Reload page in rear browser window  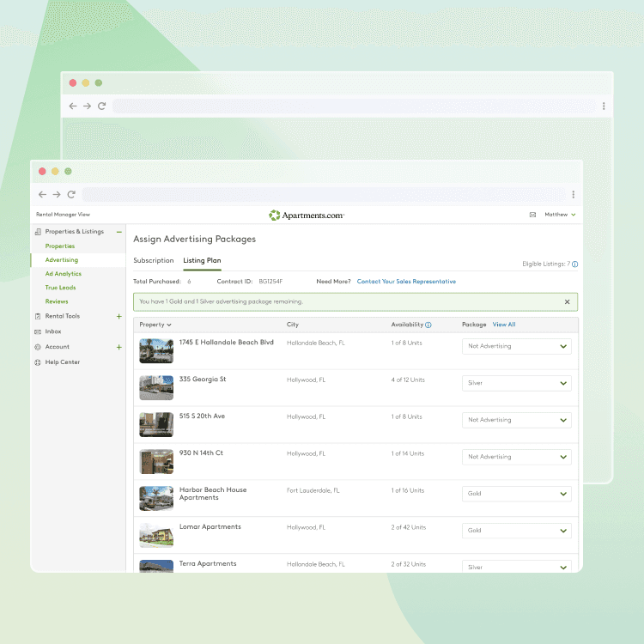[102, 106]
